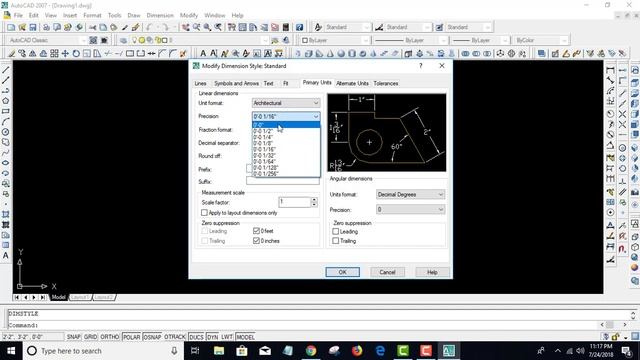640x360 pixels.
Task: Open the Unit format Architectural dropdown
Action: click(x=286, y=103)
